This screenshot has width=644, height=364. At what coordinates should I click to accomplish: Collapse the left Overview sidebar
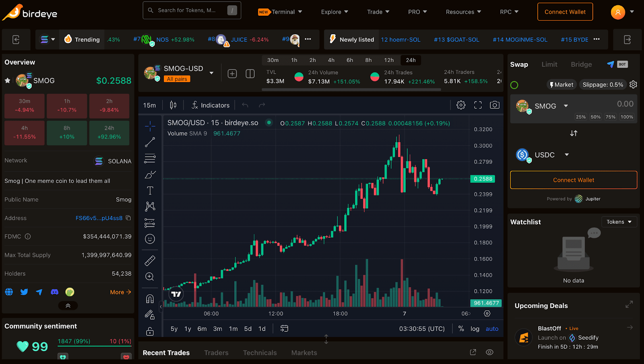(16, 39)
